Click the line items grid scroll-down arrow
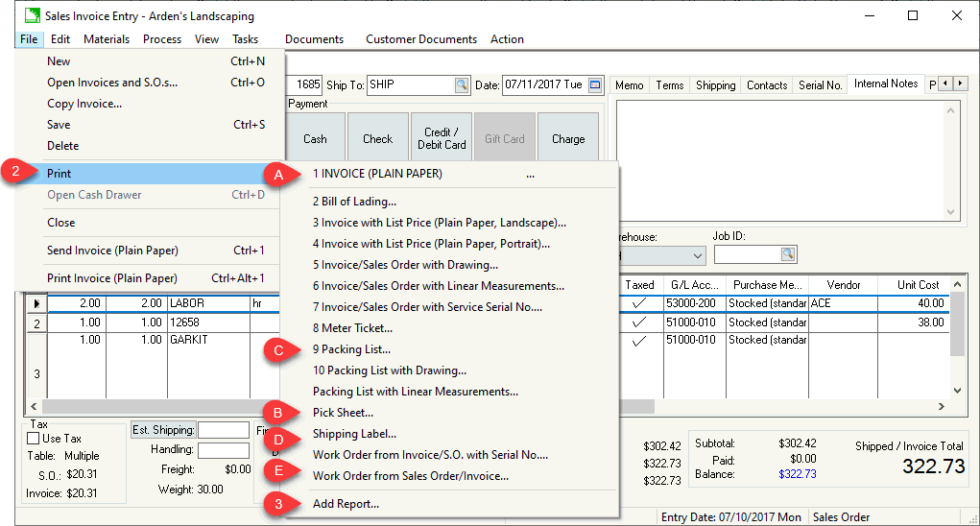Screen dimensions: 980x526 (956, 390)
